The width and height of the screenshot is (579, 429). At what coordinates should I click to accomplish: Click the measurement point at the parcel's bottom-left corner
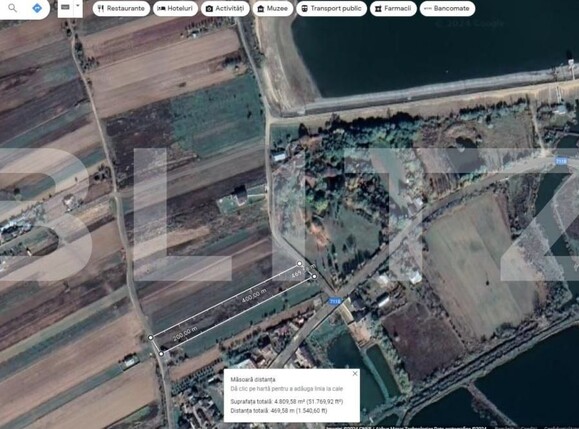point(161,354)
